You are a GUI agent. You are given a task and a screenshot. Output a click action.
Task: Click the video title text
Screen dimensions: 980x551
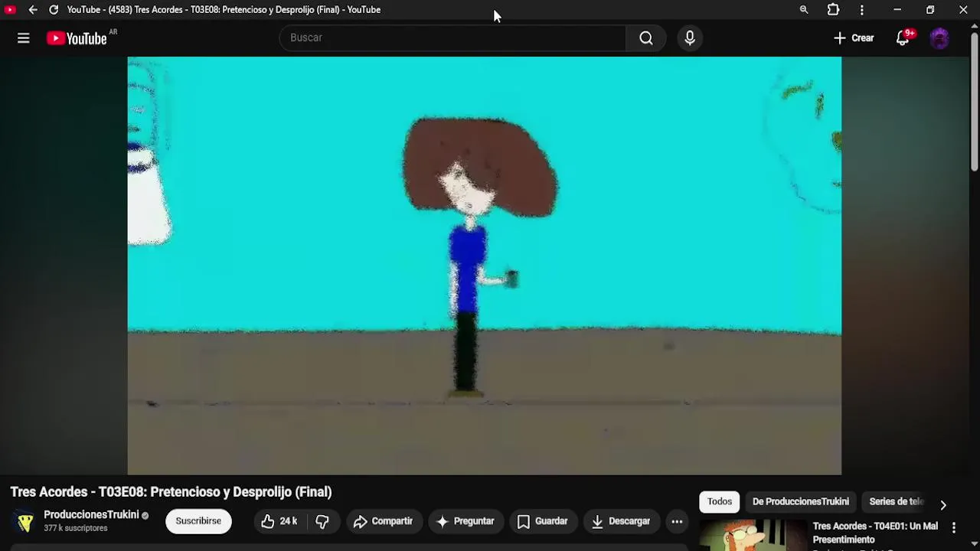tap(171, 492)
